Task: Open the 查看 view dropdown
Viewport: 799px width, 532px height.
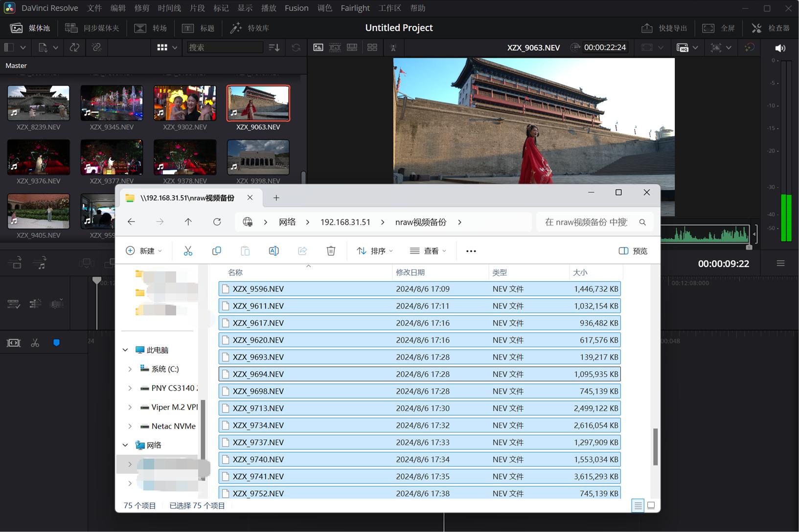Action: (428, 251)
